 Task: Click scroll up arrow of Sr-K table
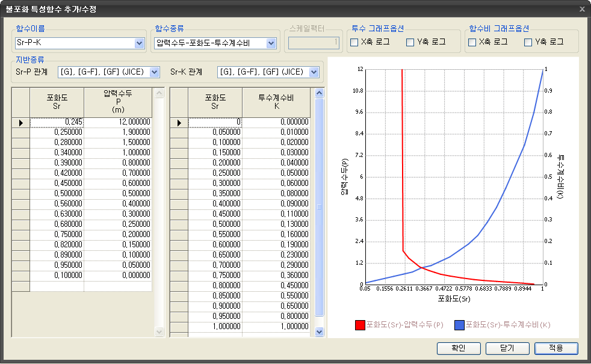(x=320, y=93)
